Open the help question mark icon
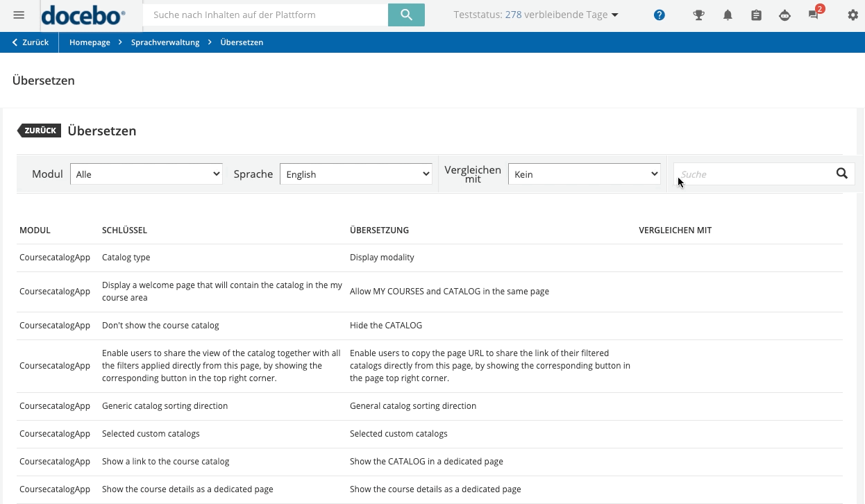The image size is (865, 504). 660,15
